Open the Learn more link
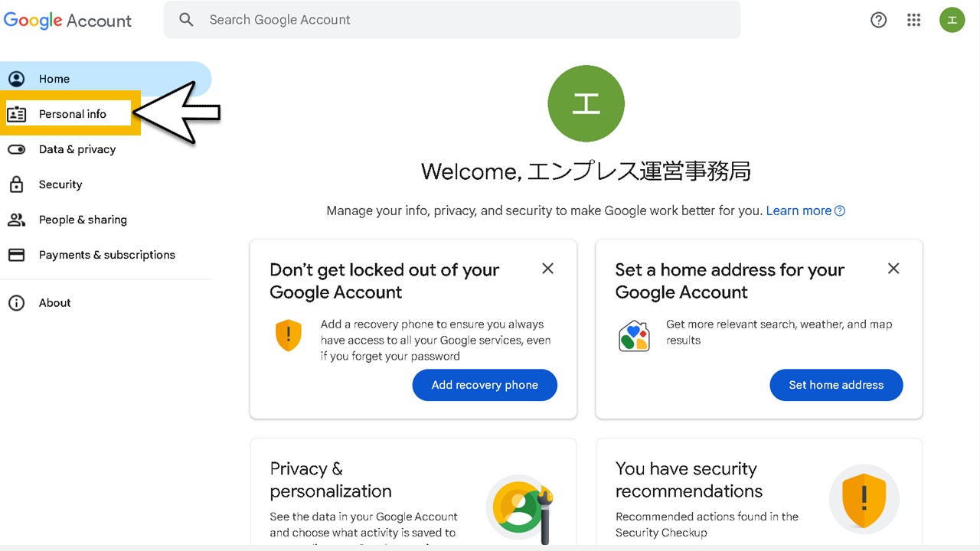Image resolution: width=980 pixels, height=551 pixels. pyautogui.click(x=798, y=210)
